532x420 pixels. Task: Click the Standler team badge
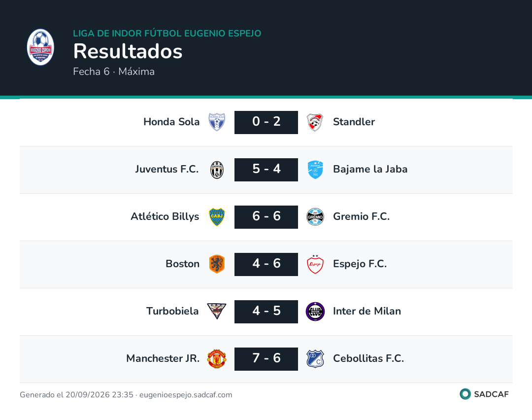315,122
